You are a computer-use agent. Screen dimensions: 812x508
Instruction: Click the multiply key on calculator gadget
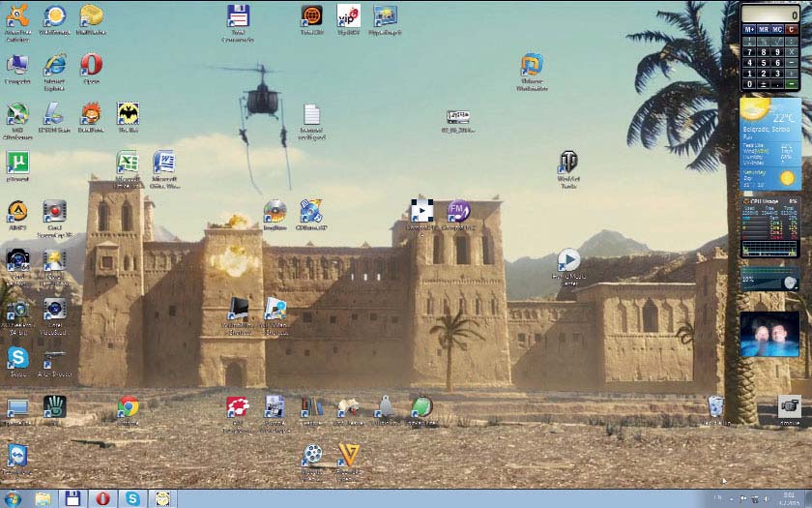pyautogui.click(x=791, y=52)
